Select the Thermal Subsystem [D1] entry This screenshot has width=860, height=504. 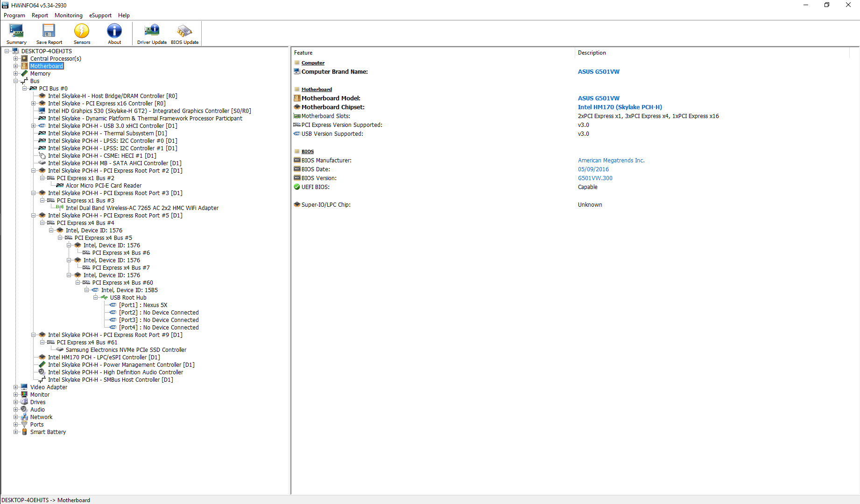point(107,133)
